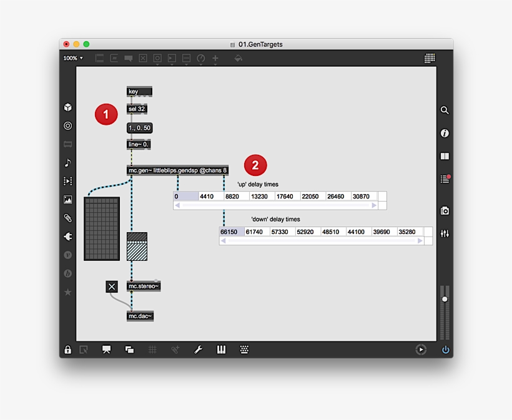This screenshot has width=512, height=420.
Task: Click the magnifier search icon in right sidebar
Action: [445, 110]
